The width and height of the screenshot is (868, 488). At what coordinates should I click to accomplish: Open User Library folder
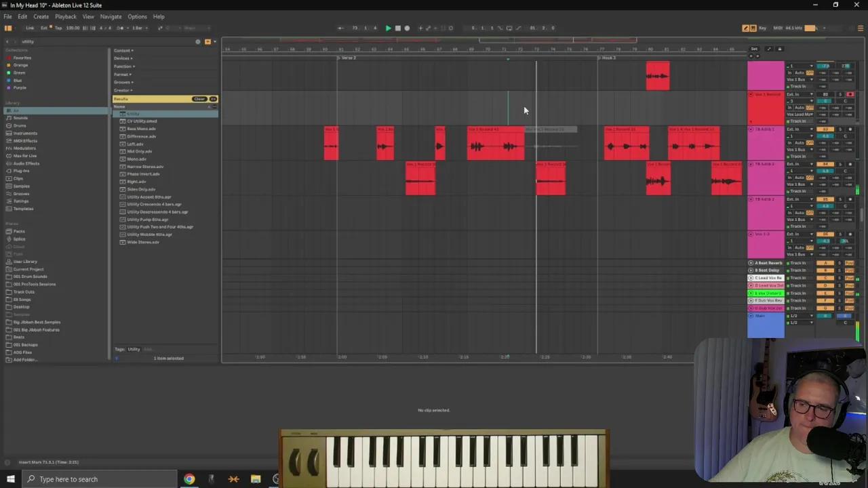25,262
